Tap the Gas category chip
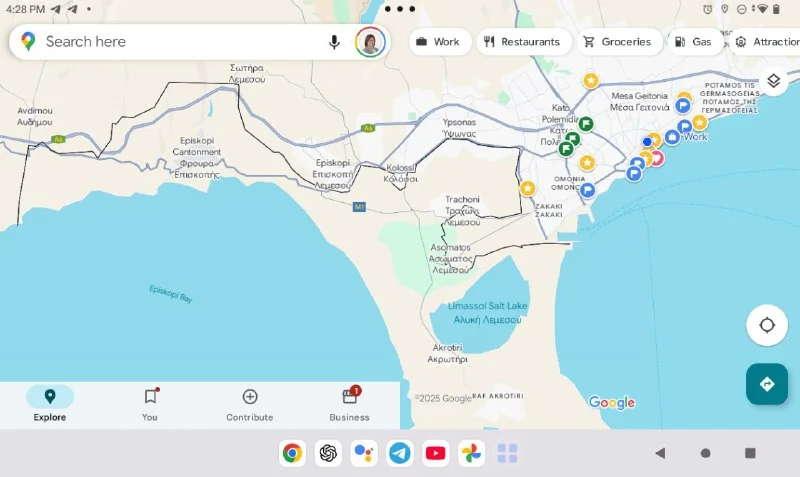Viewport: 800px width, 477px height. 693,42
